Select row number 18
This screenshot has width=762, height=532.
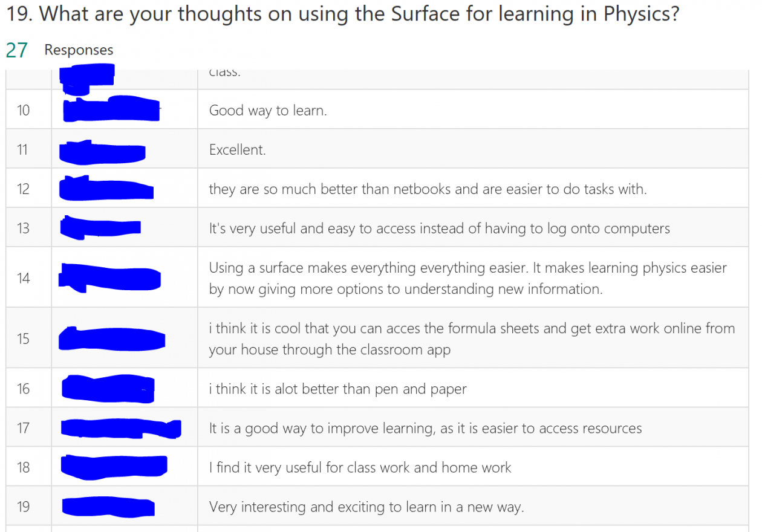(x=23, y=467)
